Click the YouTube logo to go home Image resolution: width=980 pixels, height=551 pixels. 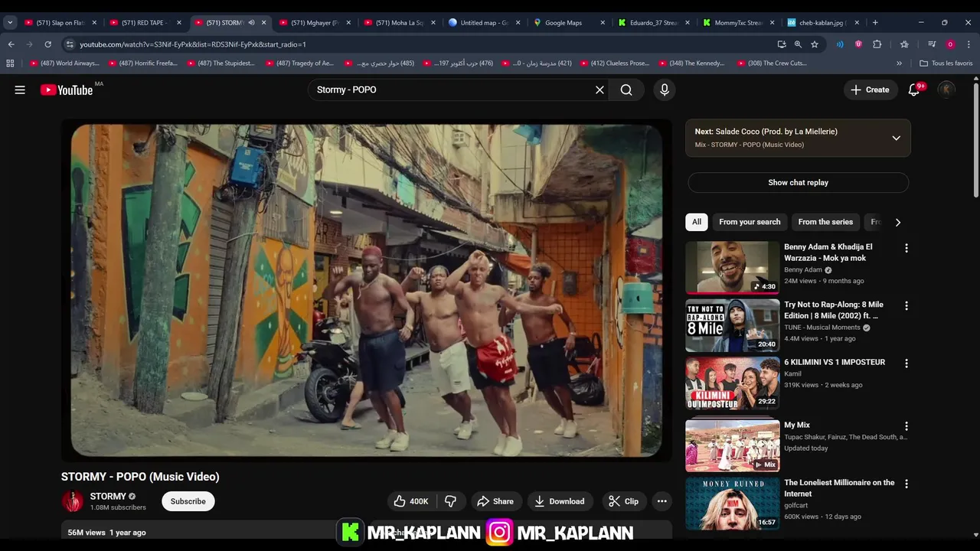[67, 90]
